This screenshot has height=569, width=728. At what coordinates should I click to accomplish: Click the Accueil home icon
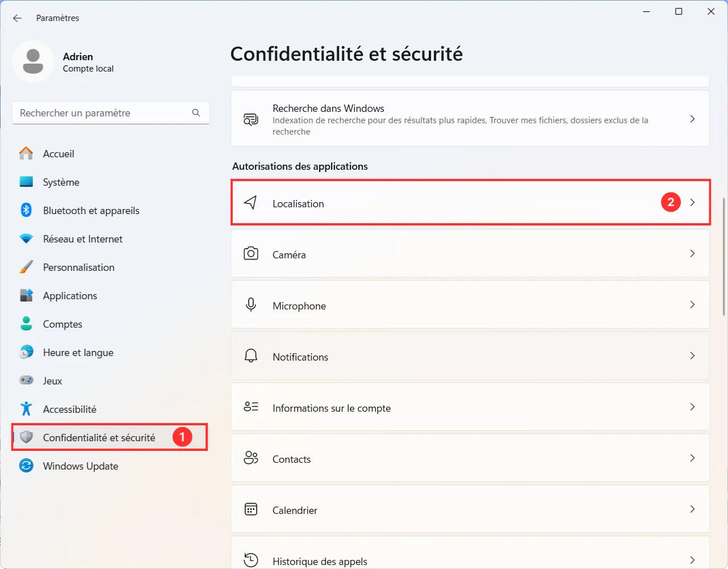tap(26, 153)
